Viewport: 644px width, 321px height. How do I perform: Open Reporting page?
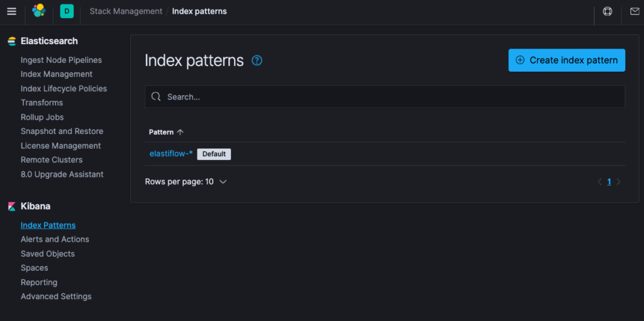point(39,283)
